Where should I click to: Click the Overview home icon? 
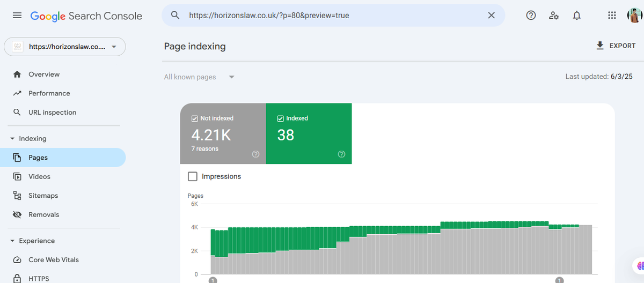[17, 75]
